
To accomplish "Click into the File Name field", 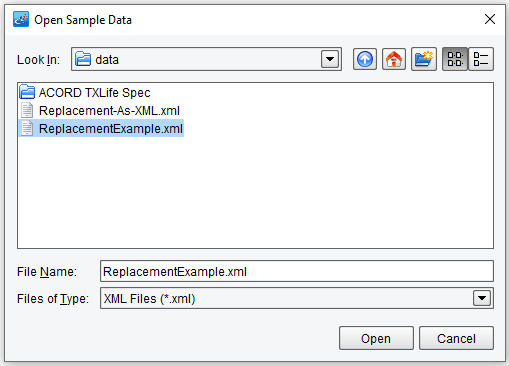I will (x=297, y=271).
